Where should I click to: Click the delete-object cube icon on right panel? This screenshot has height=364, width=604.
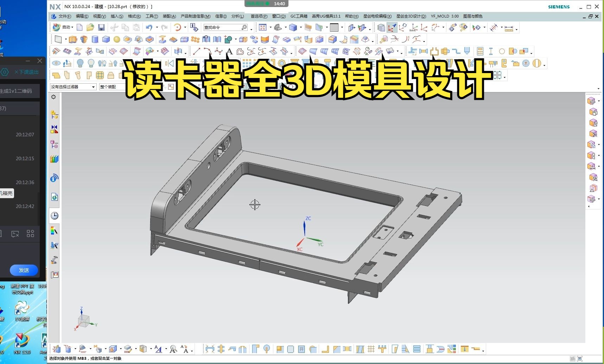(x=593, y=133)
